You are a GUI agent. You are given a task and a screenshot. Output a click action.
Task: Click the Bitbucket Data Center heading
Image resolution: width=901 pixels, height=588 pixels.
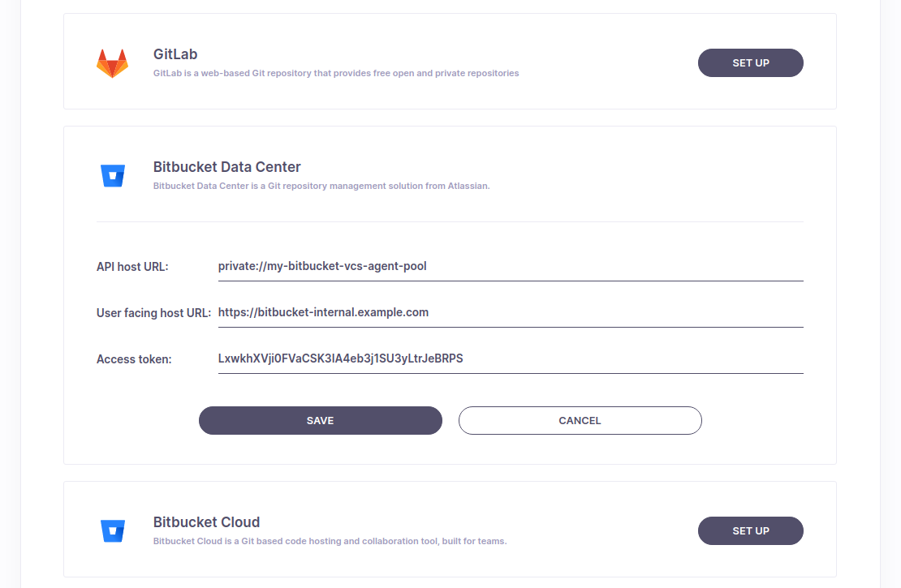(x=226, y=167)
